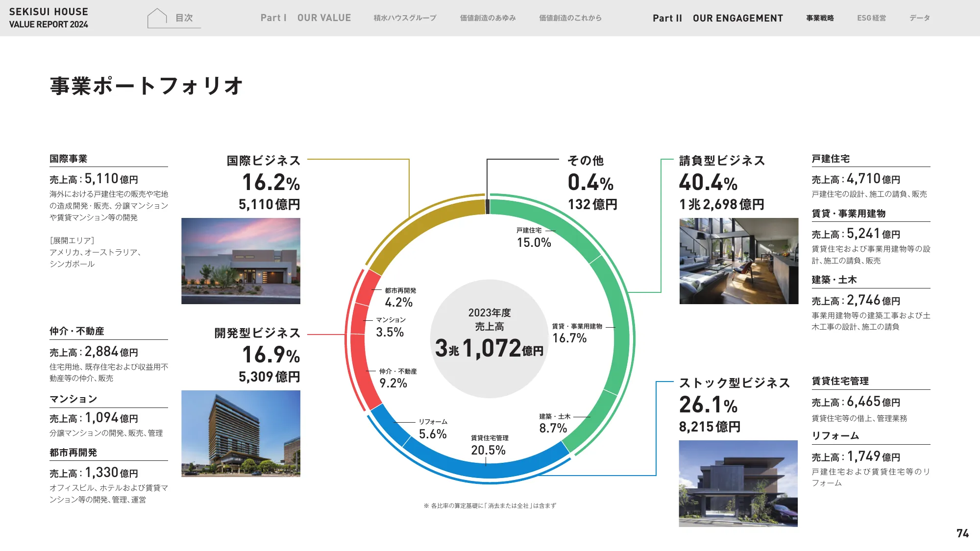Viewport: 980px width, 551px height.
Task: Click the マンション 3.5% chart label
Action: click(x=391, y=327)
